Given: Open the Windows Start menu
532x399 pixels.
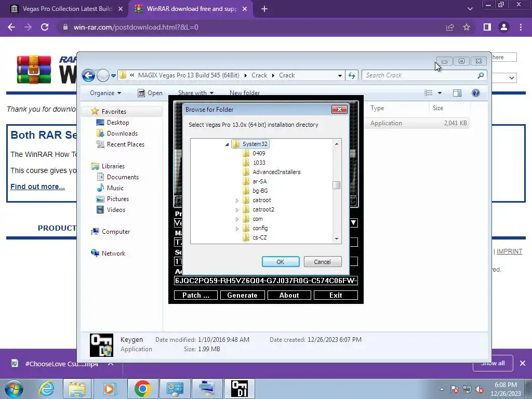Looking at the screenshot, I should tap(14, 389).
